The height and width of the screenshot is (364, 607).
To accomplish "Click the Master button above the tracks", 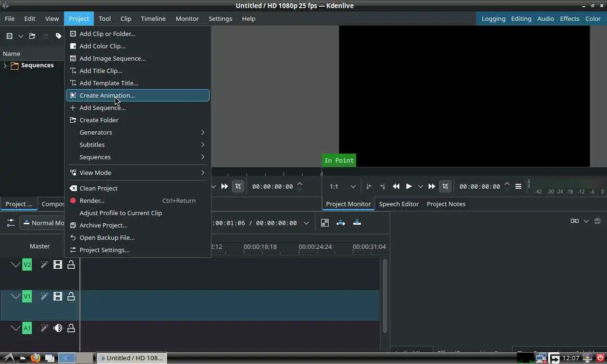I will [40, 246].
